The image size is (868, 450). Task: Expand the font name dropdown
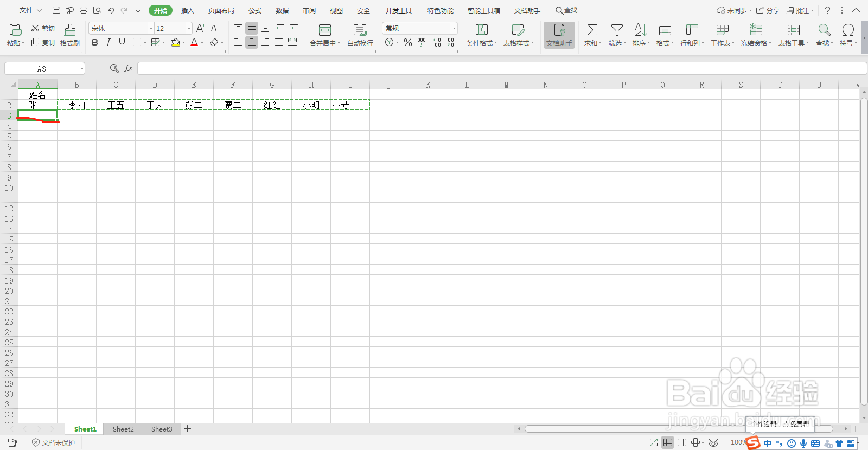click(151, 28)
